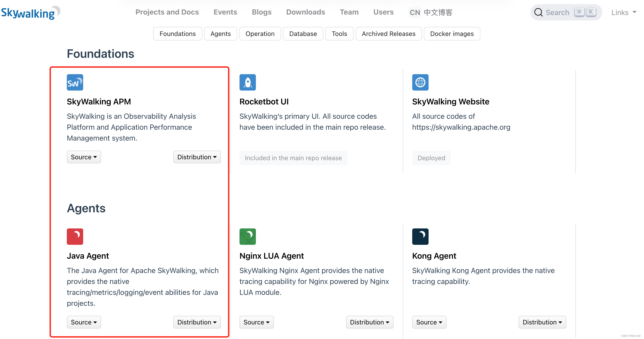Click the dark Kong Agent icon
This screenshot has width=644, height=339.
420,237
